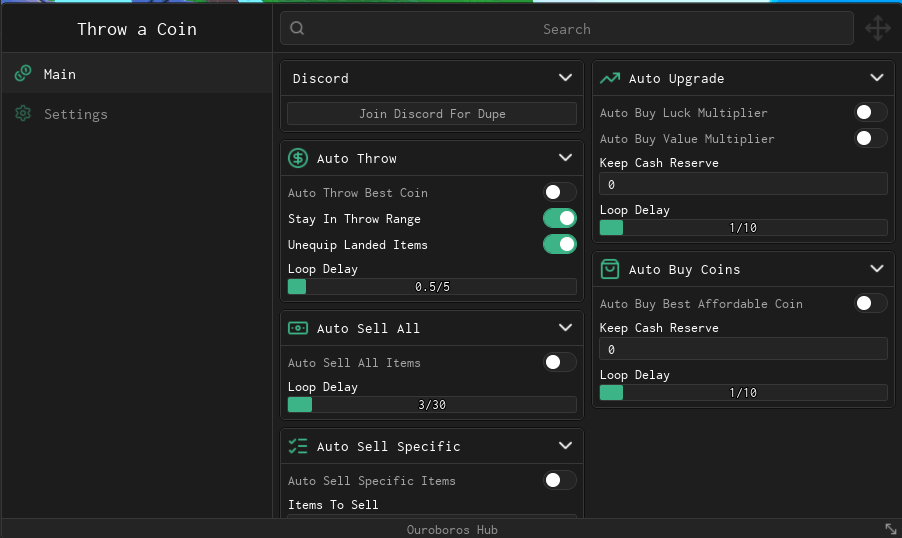Click the Search input field

tap(567, 28)
